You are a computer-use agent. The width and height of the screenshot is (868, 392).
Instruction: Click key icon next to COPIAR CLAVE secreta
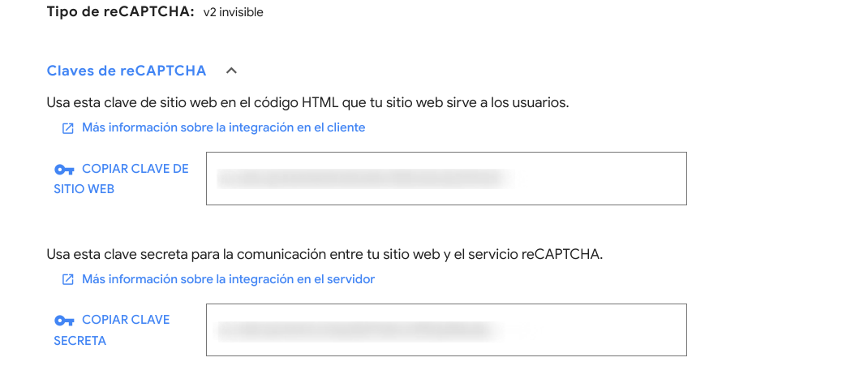coord(64,321)
